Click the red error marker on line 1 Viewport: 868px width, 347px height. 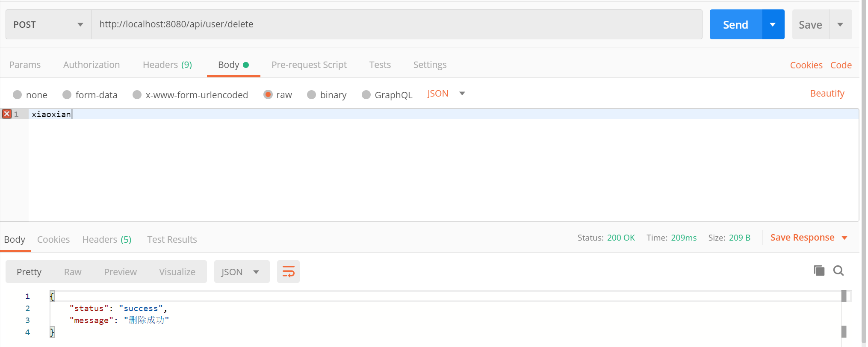[x=7, y=114]
